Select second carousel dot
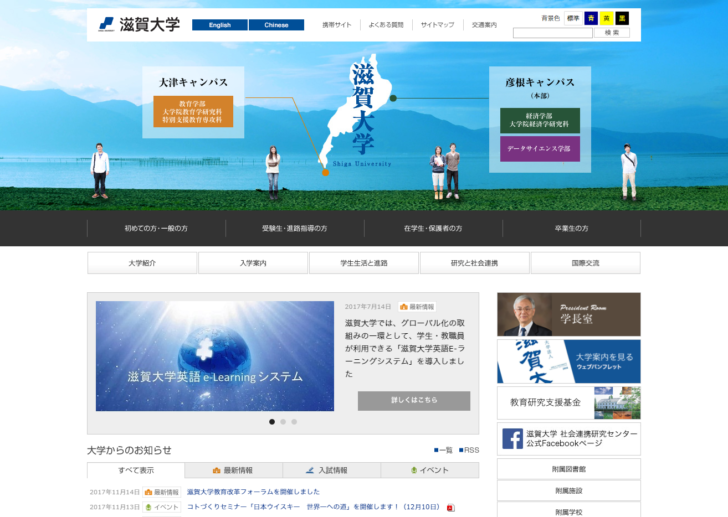 pos(283,422)
